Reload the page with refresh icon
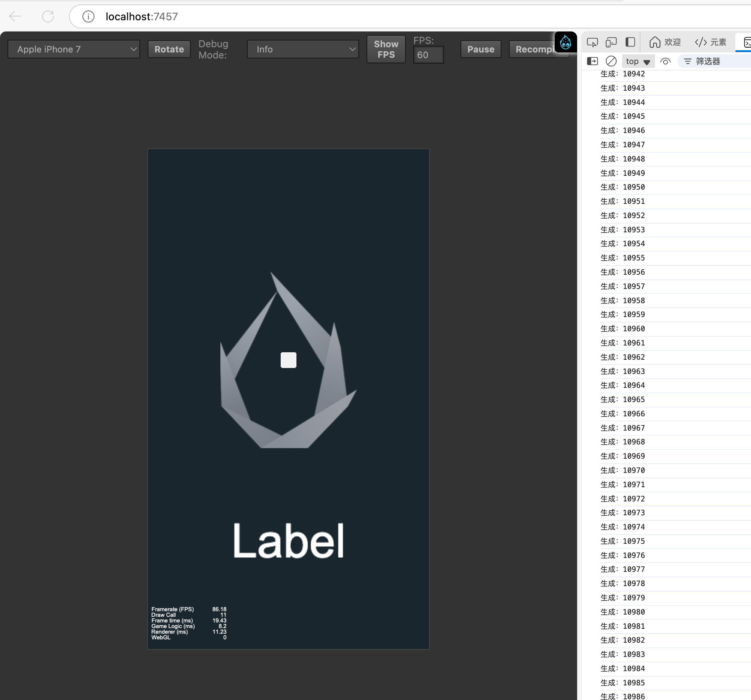751x700 pixels. 48,16
